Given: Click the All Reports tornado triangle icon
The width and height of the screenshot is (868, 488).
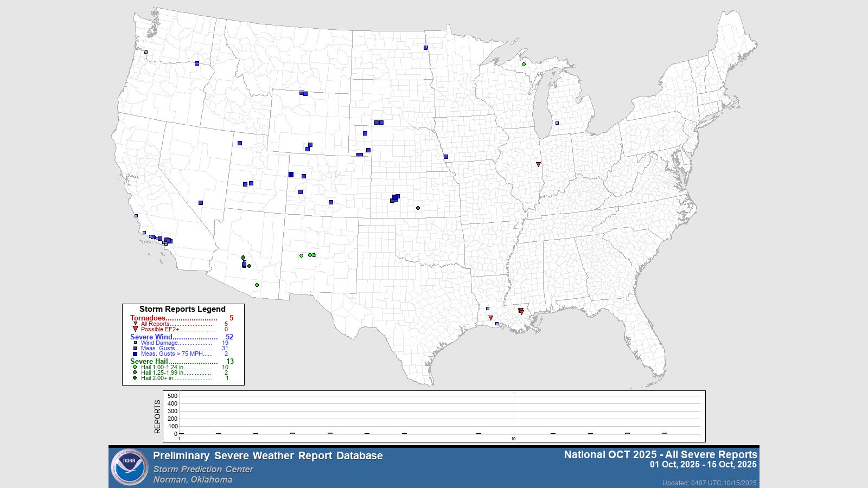Looking at the screenshot, I should pyautogui.click(x=135, y=324).
